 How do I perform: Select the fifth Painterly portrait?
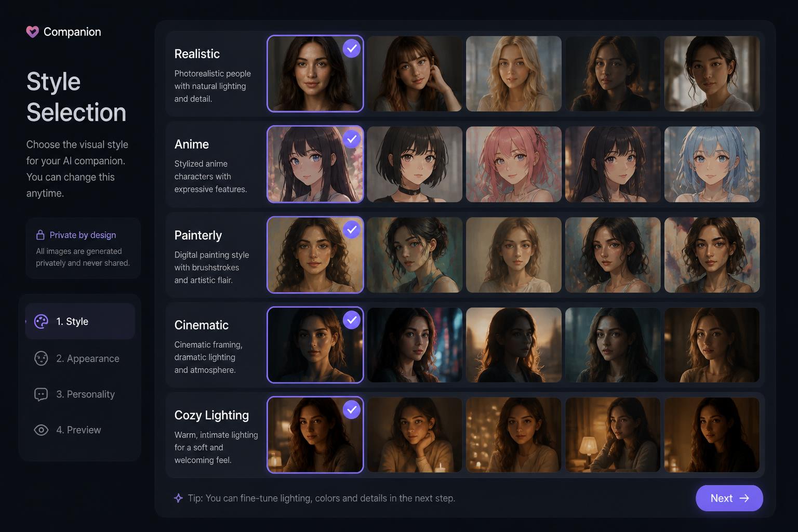pos(712,255)
